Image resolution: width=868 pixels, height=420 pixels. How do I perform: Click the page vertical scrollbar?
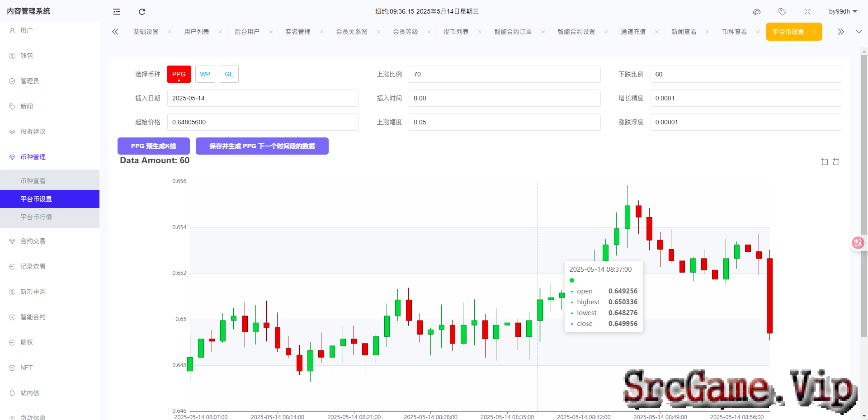864,196
